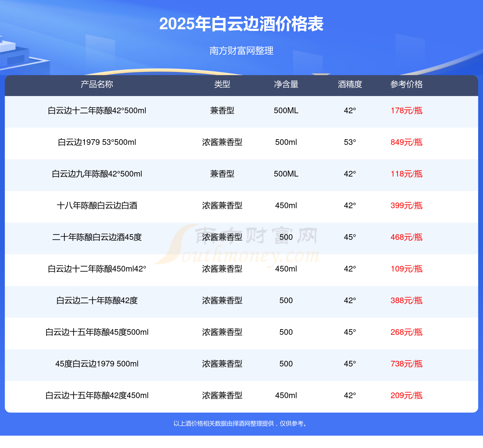Click 兼香型 in the 九年陈酿 row
This screenshot has height=448, width=483.
222,174
